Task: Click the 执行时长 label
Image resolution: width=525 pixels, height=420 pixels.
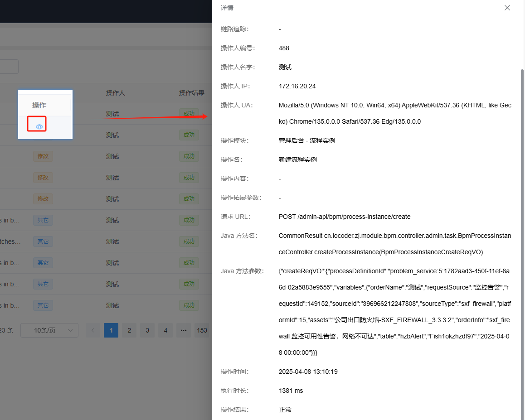Action: click(234, 391)
